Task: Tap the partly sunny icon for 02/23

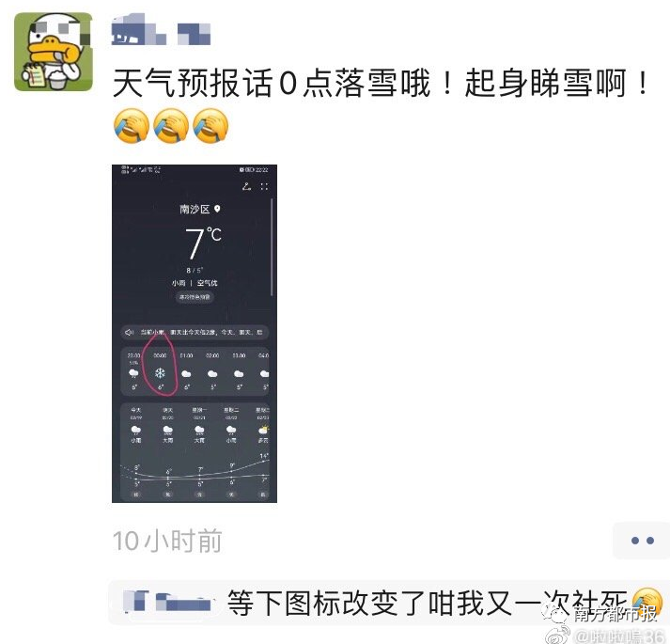Action: [x=263, y=429]
